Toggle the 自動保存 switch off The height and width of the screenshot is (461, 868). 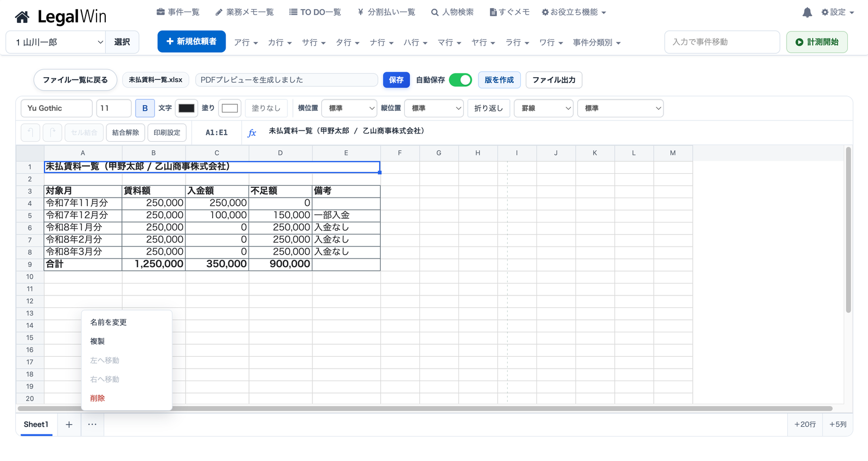coord(461,80)
